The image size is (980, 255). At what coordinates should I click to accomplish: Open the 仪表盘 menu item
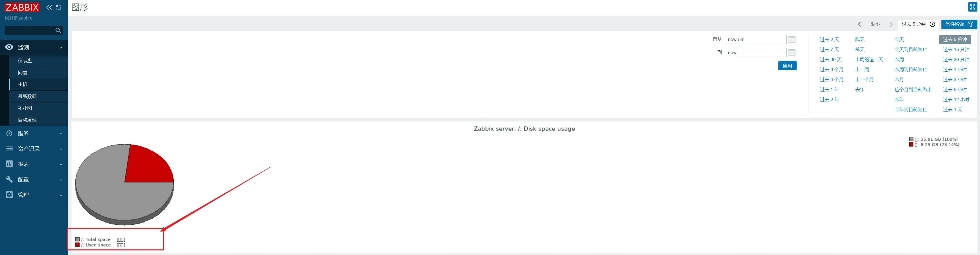point(25,61)
